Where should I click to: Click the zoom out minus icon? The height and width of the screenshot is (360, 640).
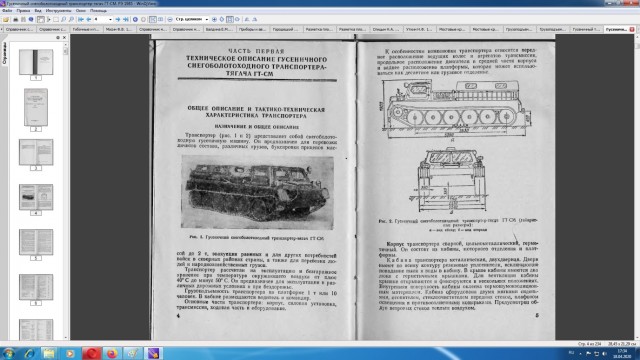point(170,19)
